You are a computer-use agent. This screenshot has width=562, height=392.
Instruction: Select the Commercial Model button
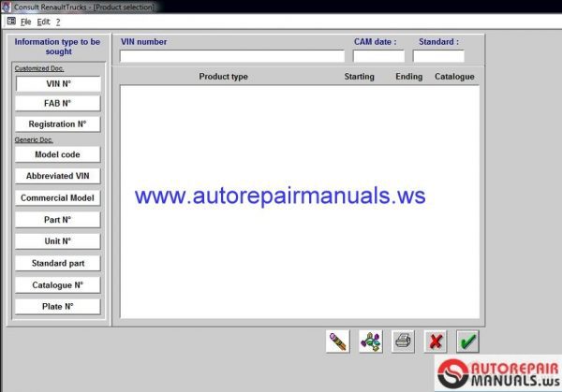(x=58, y=198)
